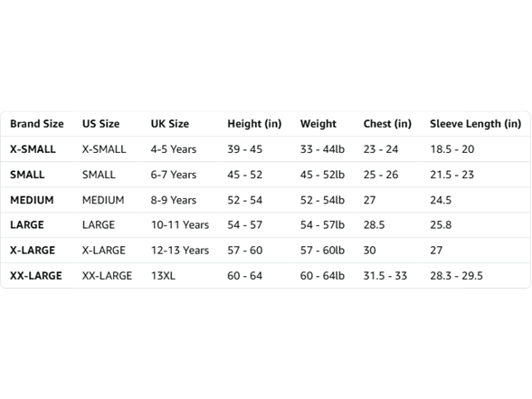Click the Weight column header
The image size is (532, 399).
click(318, 124)
